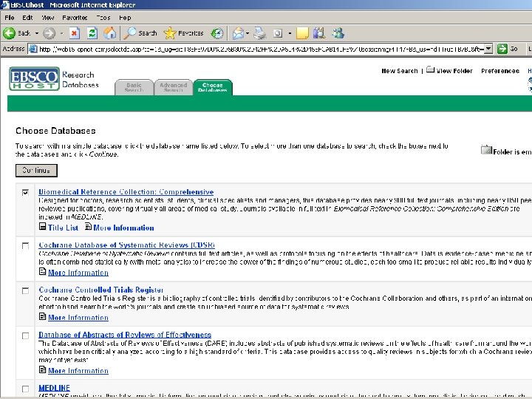532x399 pixels.
Task: Open the Help menu
Action: (125, 18)
